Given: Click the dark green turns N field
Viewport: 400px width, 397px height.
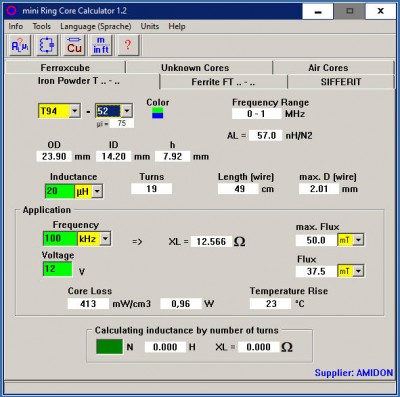Looking at the screenshot, I should [x=109, y=347].
